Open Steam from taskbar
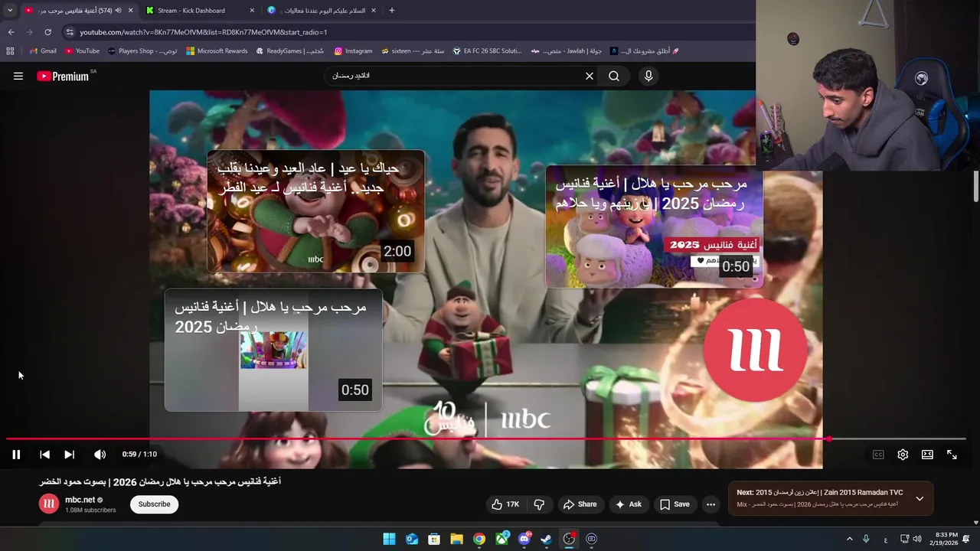The width and height of the screenshot is (980, 551). point(547,539)
